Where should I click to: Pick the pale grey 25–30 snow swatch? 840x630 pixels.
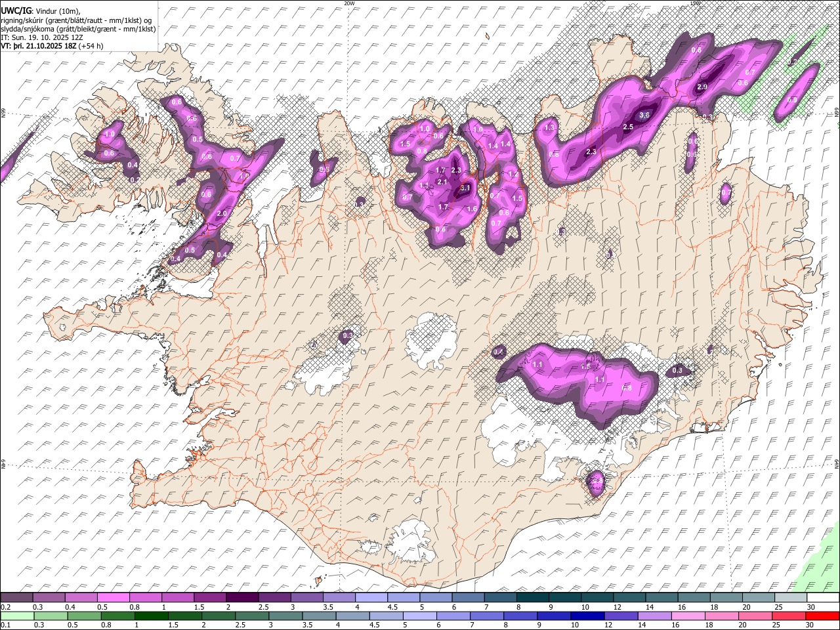[792, 597]
